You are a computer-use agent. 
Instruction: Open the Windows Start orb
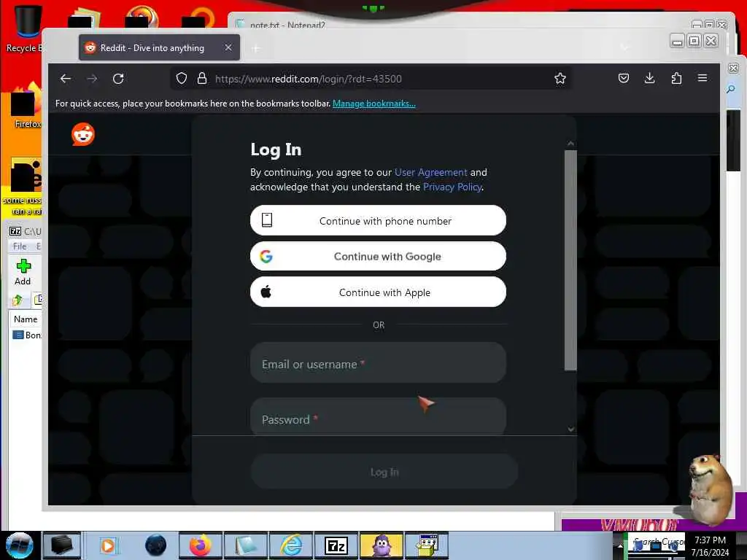(x=20, y=545)
